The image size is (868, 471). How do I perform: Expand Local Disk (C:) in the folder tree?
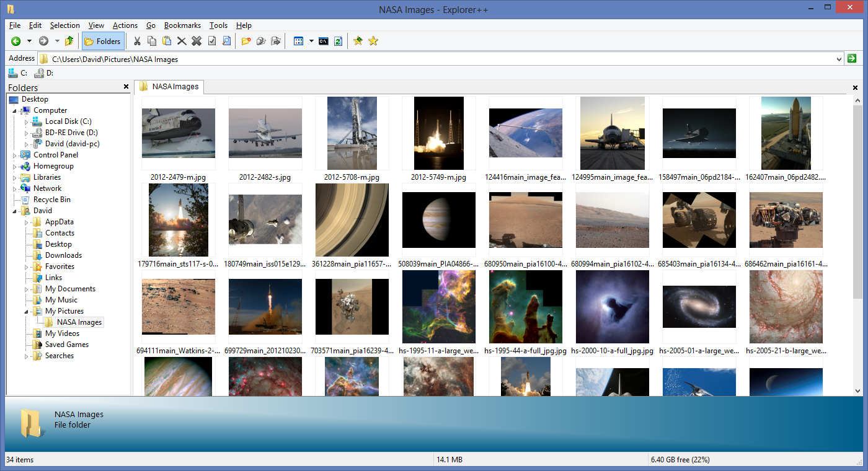[26, 121]
